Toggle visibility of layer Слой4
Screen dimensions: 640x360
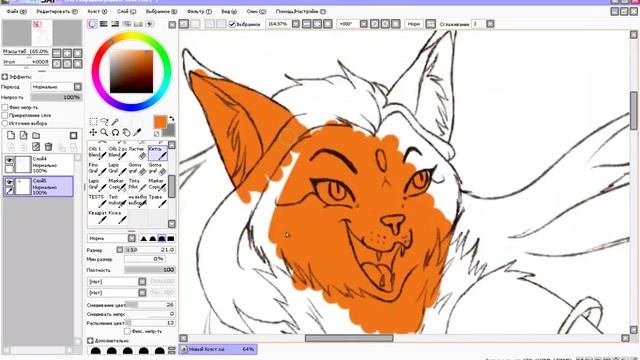(9, 160)
